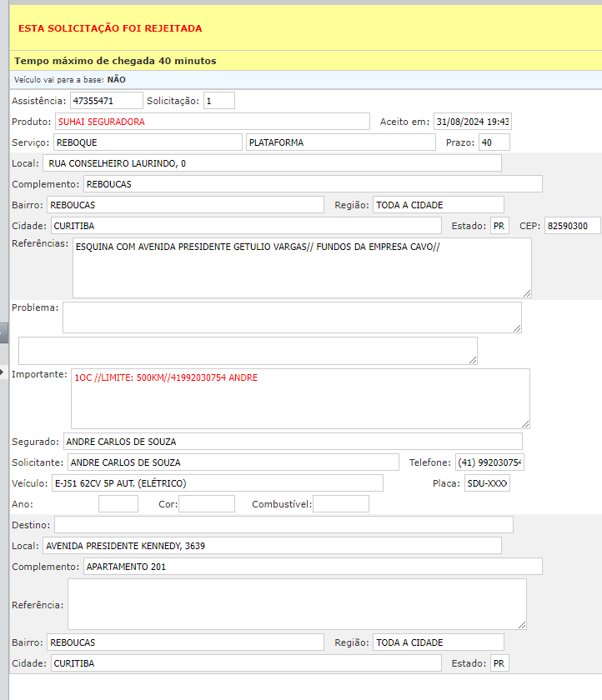602x700 pixels.
Task: Click the AVENIDA PRESIDENTE KENNEDY destination field
Action: [x=270, y=546]
